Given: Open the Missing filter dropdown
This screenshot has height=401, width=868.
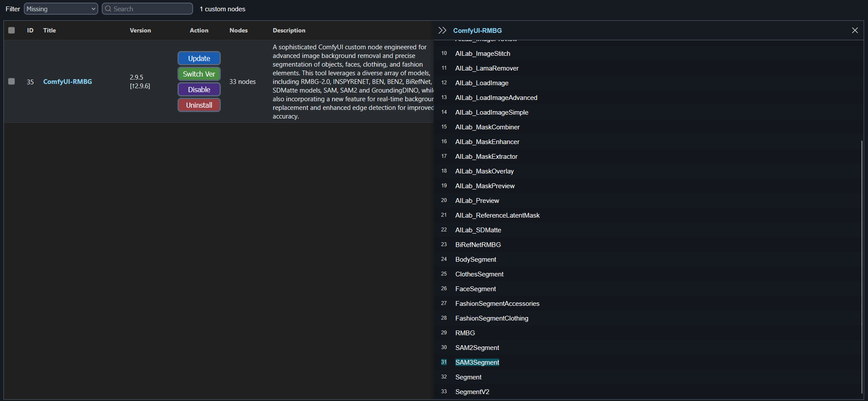Looking at the screenshot, I should pos(61,9).
